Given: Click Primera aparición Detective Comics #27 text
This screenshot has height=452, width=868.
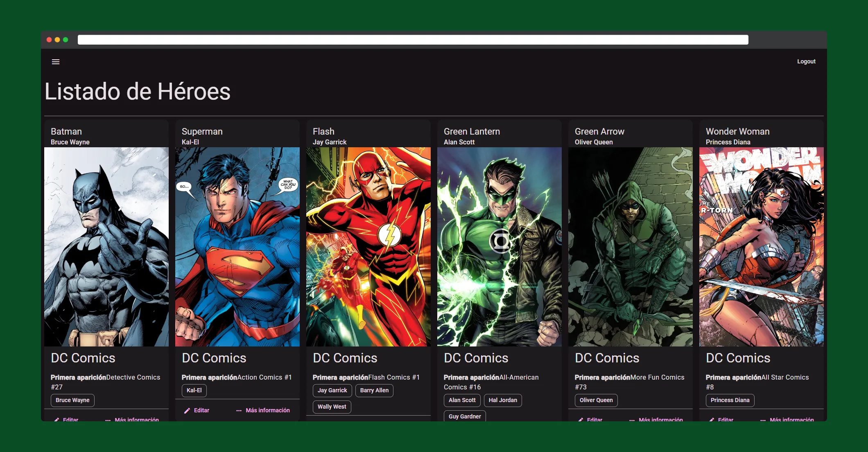Looking at the screenshot, I should tap(105, 382).
